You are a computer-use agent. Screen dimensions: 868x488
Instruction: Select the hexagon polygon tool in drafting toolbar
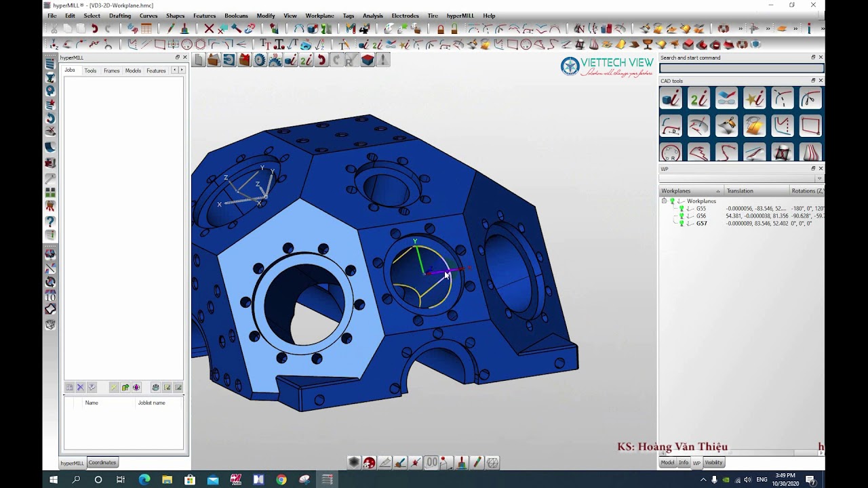[200, 44]
